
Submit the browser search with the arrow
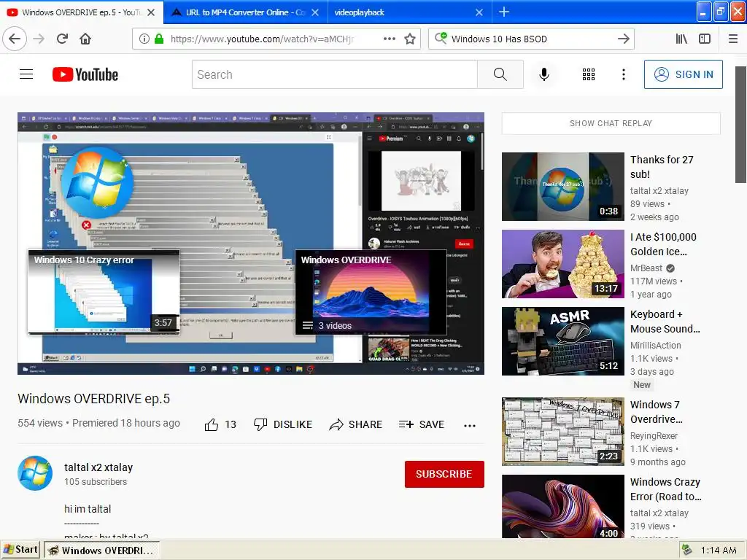pyautogui.click(x=623, y=39)
